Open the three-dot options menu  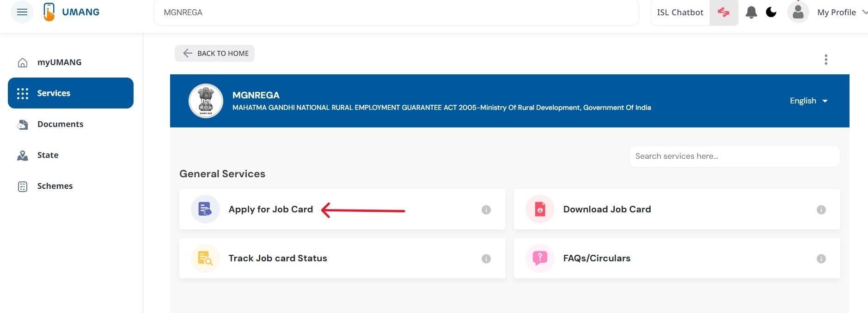pos(826,60)
